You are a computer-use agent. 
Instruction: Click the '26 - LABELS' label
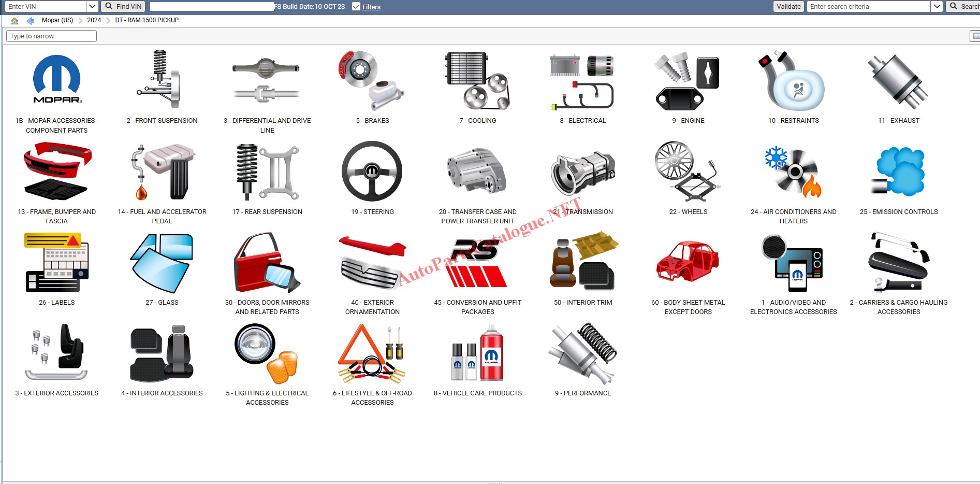tap(57, 303)
